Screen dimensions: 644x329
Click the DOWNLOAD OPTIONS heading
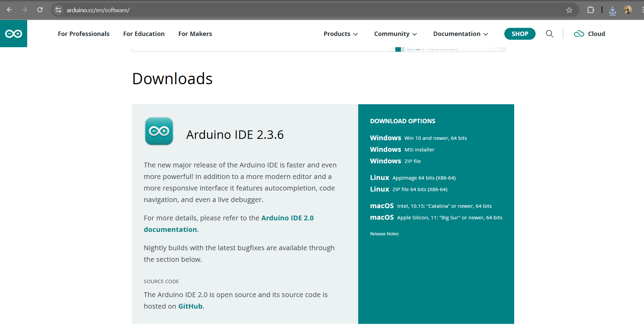(x=403, y=121)
